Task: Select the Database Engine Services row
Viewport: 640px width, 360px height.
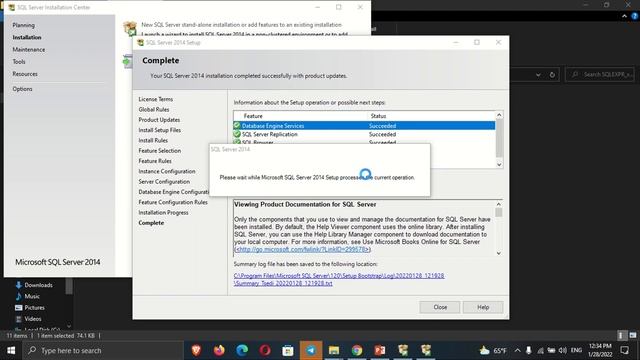Action: 364,125
